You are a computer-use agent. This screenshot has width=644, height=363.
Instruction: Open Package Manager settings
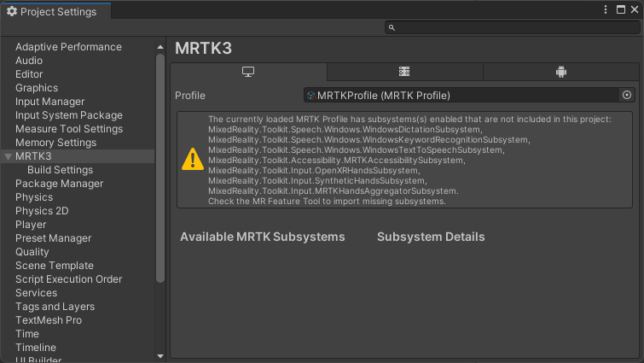[x=59, y=184]
